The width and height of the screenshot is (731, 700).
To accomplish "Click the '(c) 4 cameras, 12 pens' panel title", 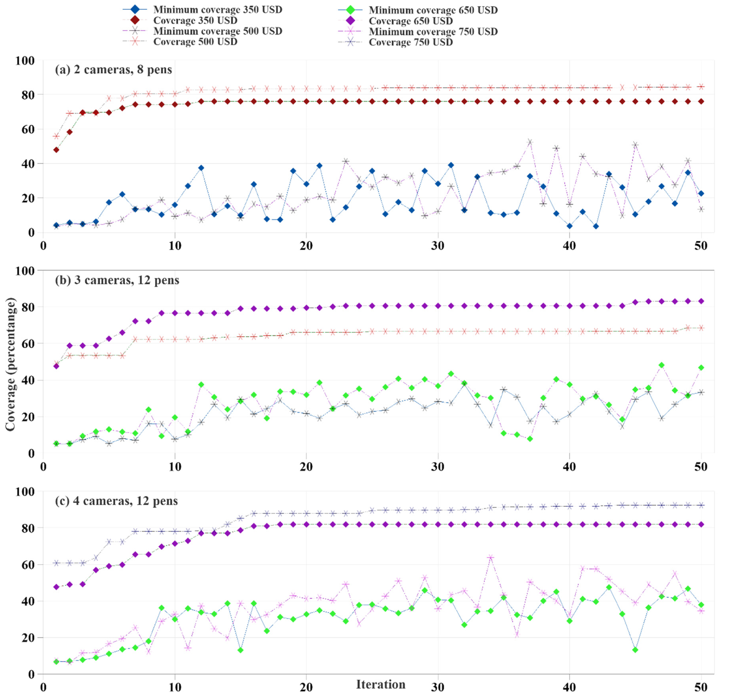I will (116, 501).
